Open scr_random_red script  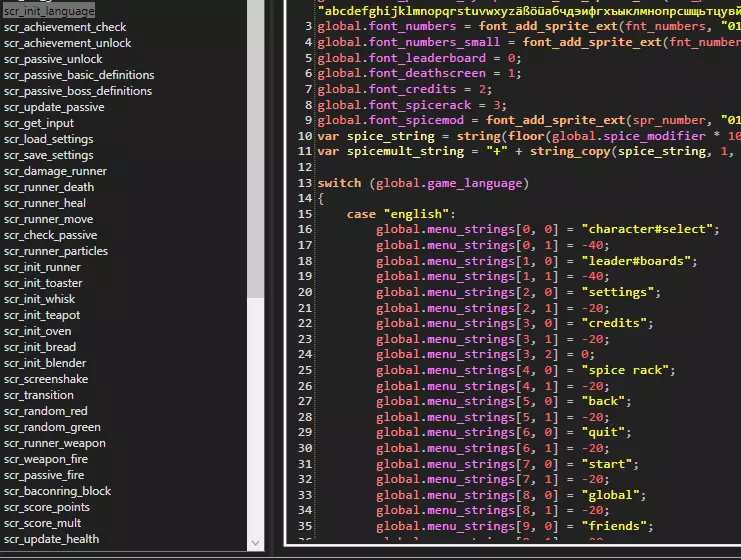pos(45,411)
